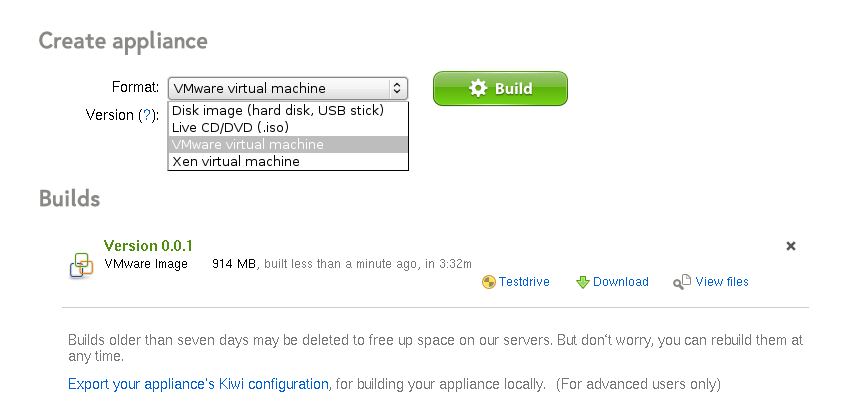Screen dimensions: 850x402
Task: Click the Version help question mark
Action: tap(146, 115)
